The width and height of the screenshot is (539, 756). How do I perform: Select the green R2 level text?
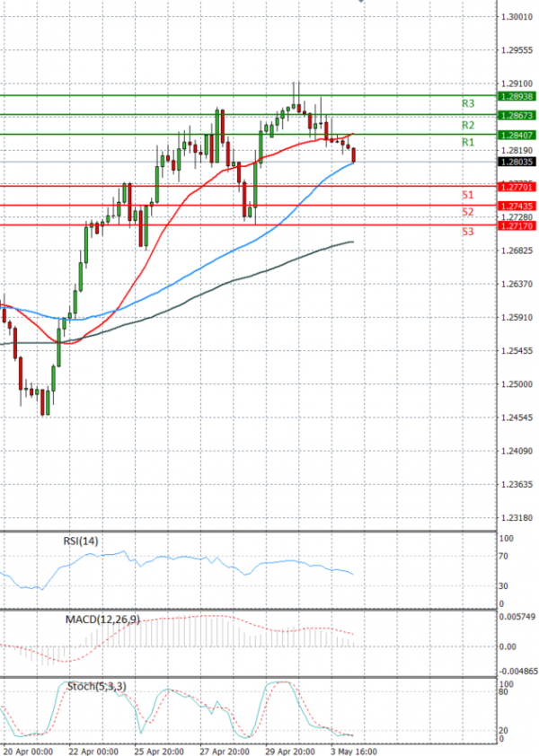tap(468, 126)
